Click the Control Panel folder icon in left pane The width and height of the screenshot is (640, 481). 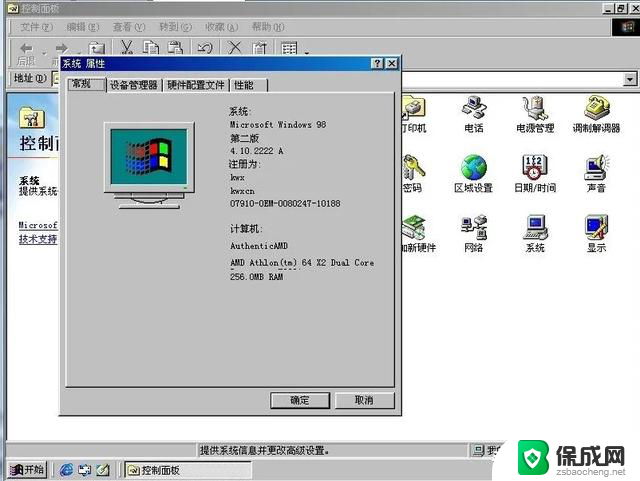[x=32, y=118]
